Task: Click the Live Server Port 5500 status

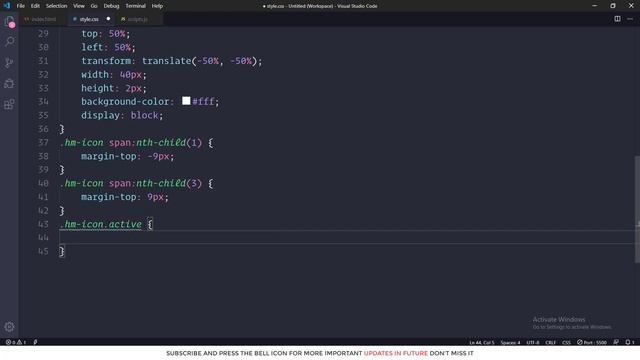Action: pyautogui.click(x=592, y=342)
